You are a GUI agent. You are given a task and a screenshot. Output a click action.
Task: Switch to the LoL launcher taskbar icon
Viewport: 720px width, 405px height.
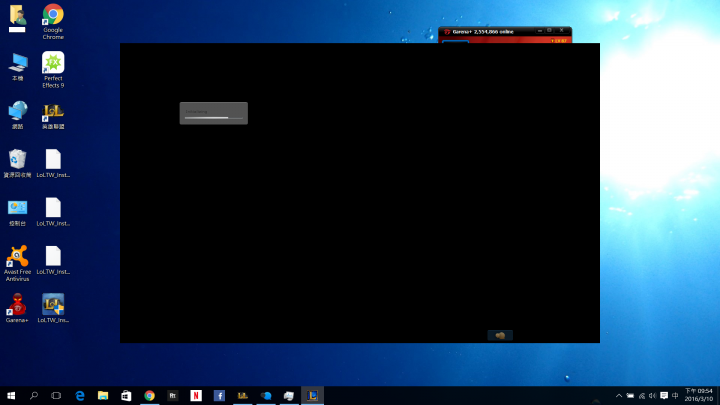point(242,395)
